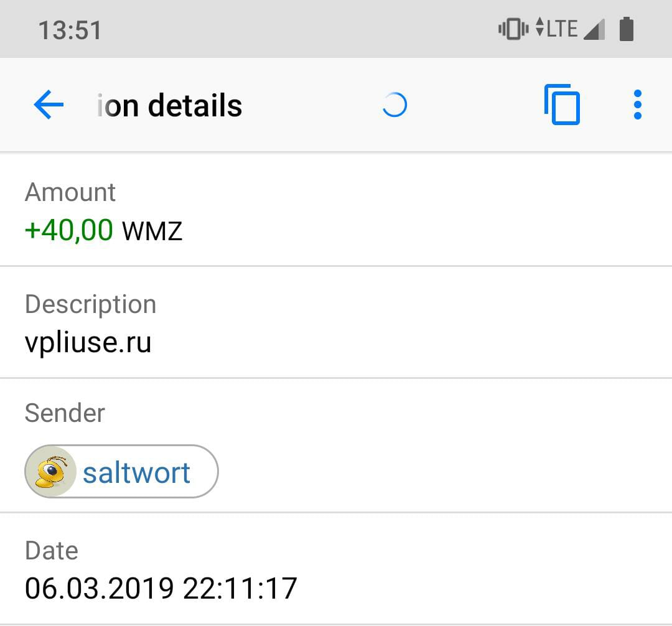Image resolution: width=672 pixels, height=626 pixels.
Task: Tap the 06.03.2019 22:11:17 date value
Action: pos(161,588)
